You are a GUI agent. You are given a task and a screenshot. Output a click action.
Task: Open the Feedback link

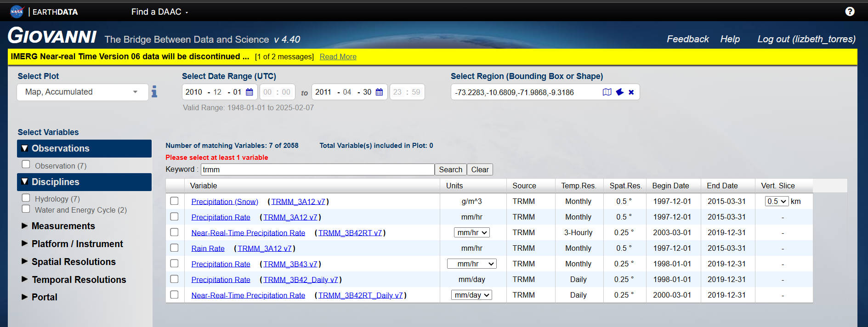point(688,39)
